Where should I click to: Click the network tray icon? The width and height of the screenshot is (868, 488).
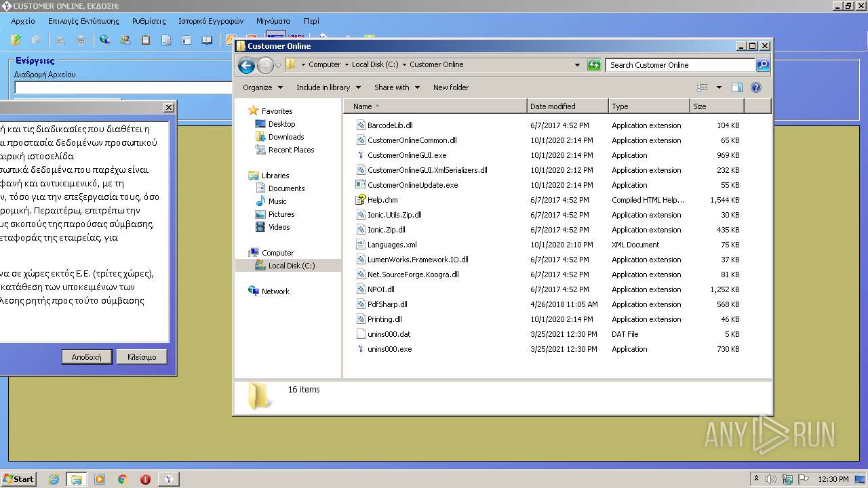pyautogui.click(x=787, y=479)
